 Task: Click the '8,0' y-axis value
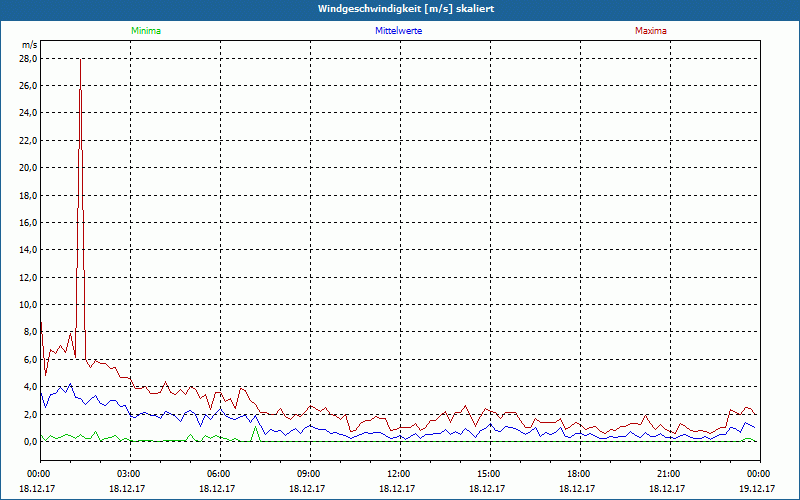click(31, 332)
